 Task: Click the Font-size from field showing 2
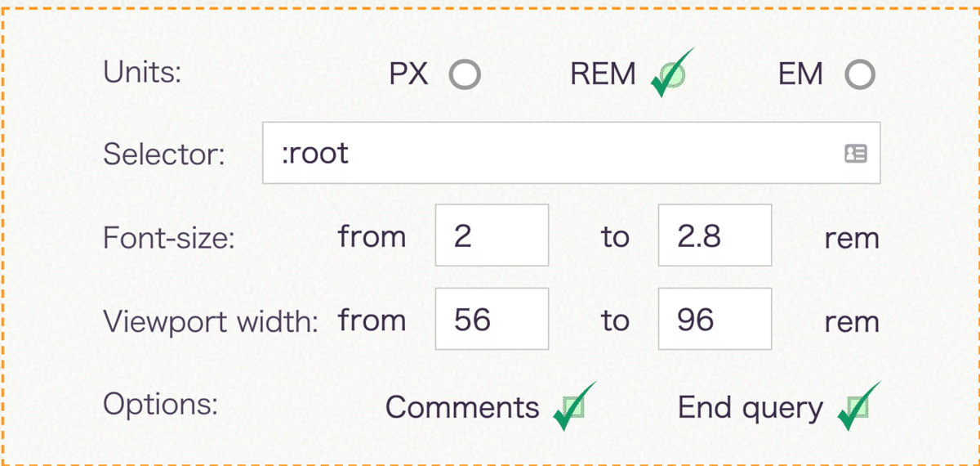(492, 235)
